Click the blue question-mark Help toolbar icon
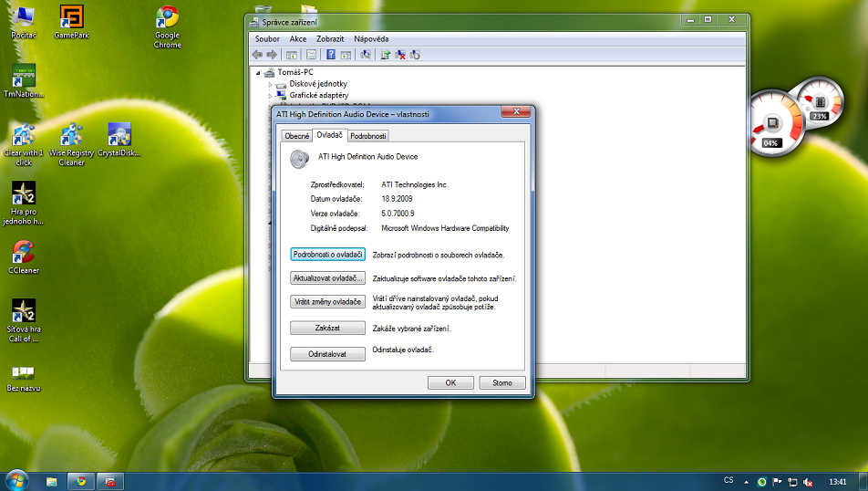 [330, 55]
